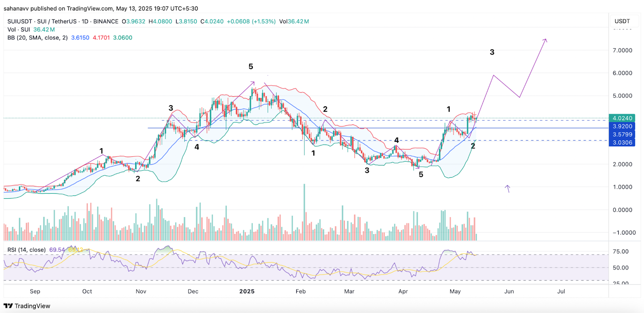Click the 3.0306 price level label
This screenshot has height=313, width=644.
[622, 142]
